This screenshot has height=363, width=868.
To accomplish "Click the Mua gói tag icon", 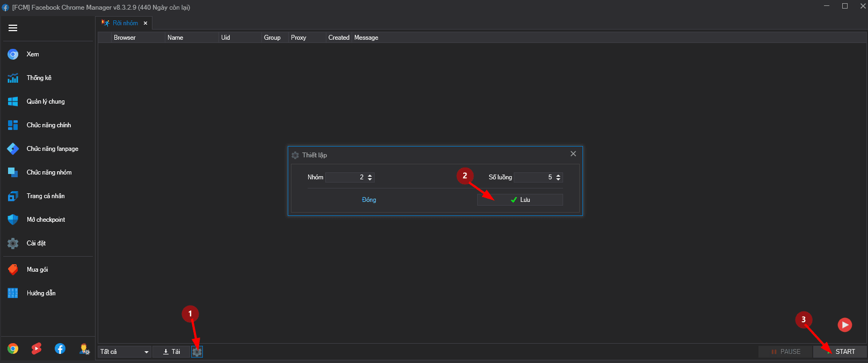I will point(13,270).
